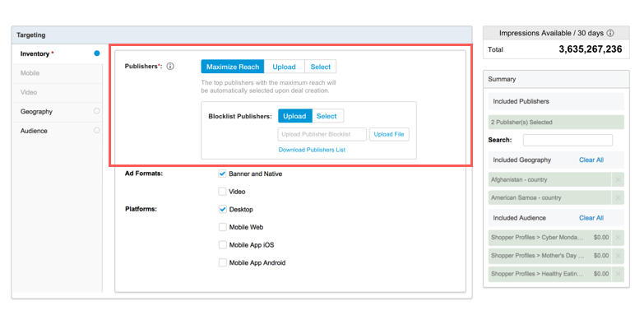
Task: Remove American Samoa from included geography
Action: 618,198
